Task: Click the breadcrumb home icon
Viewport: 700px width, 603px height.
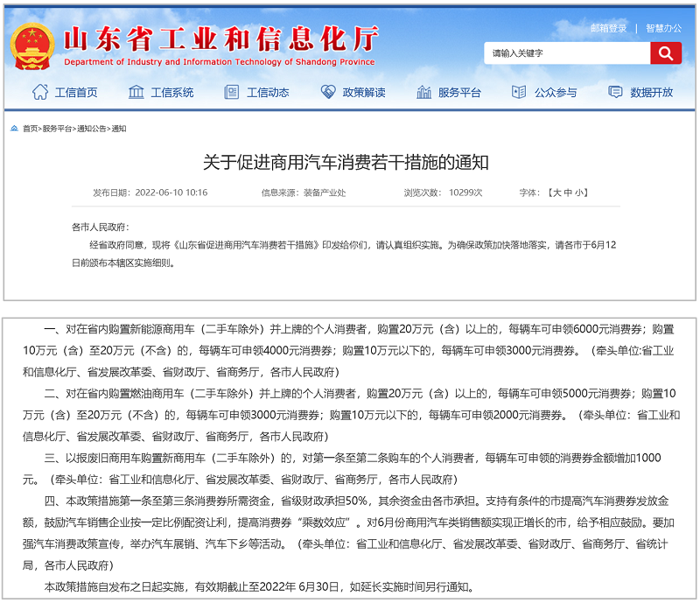Action: pos(14,129)
